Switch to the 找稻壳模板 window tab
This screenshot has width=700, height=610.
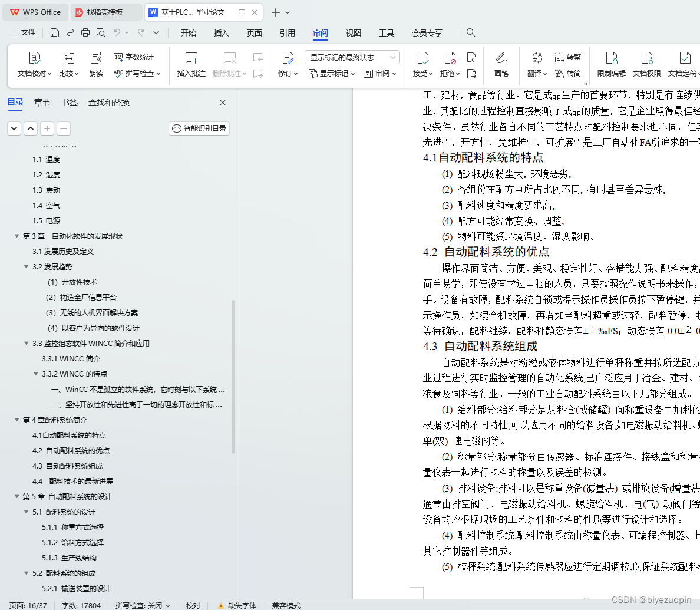(106, 12)
